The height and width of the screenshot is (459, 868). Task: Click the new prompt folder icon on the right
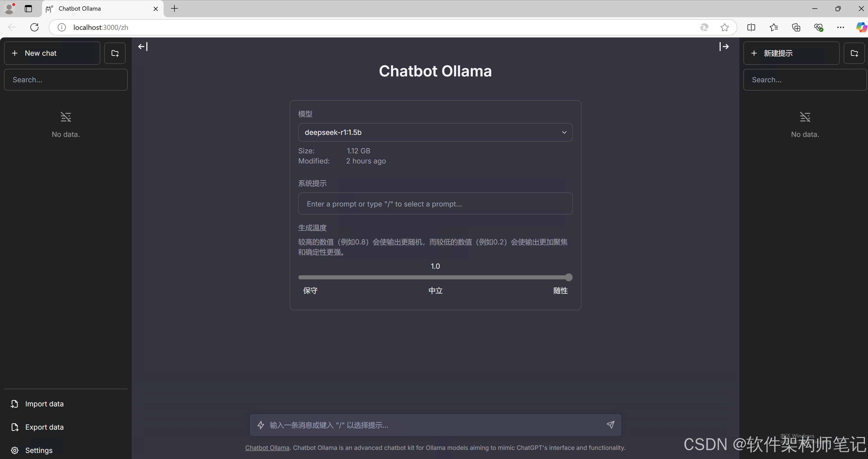coord(854,53)
